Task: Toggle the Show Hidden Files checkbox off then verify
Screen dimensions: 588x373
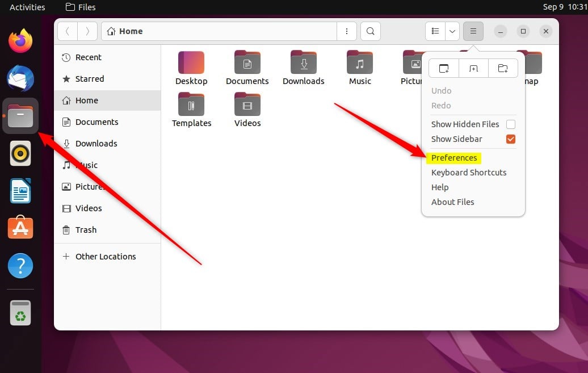Action: pyautogui.click(x=510, y=124)
